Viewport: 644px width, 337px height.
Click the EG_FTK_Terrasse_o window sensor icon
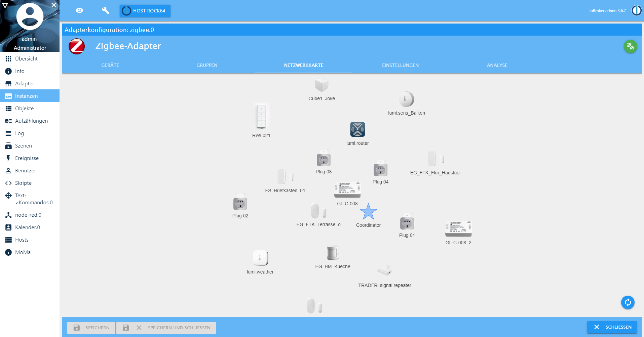[318, 211]
